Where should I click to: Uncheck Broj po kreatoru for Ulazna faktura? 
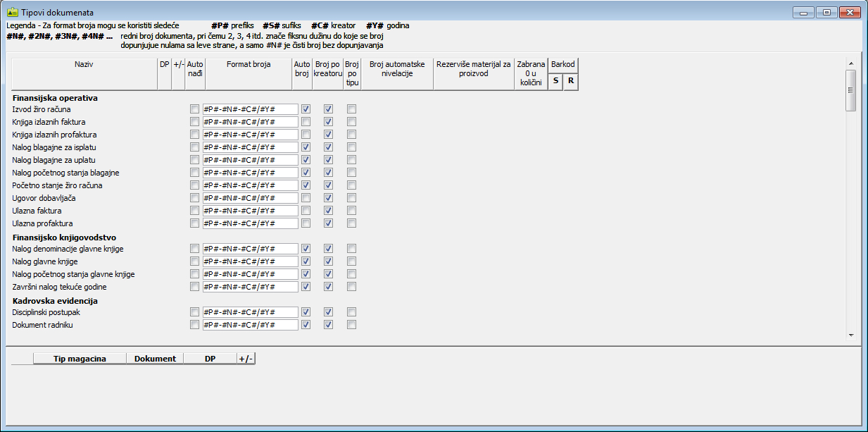click(x=328, y=211)
